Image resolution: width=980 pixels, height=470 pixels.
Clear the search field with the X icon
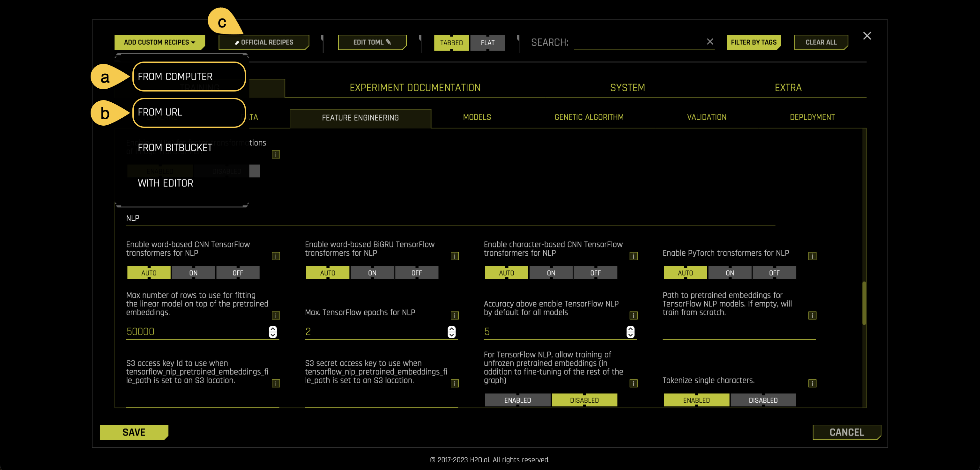[710, 42]
